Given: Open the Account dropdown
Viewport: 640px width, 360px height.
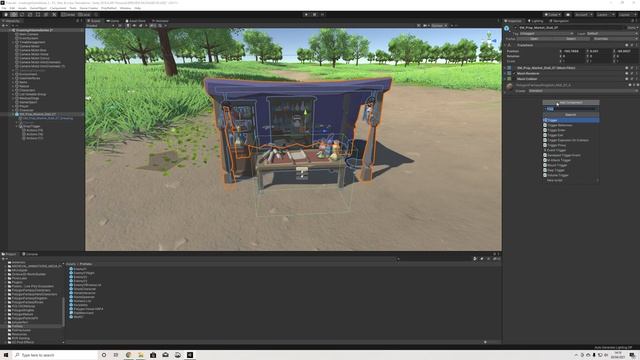Looking at the screenshot, I should pyautogui.click(x=584, y=15).
